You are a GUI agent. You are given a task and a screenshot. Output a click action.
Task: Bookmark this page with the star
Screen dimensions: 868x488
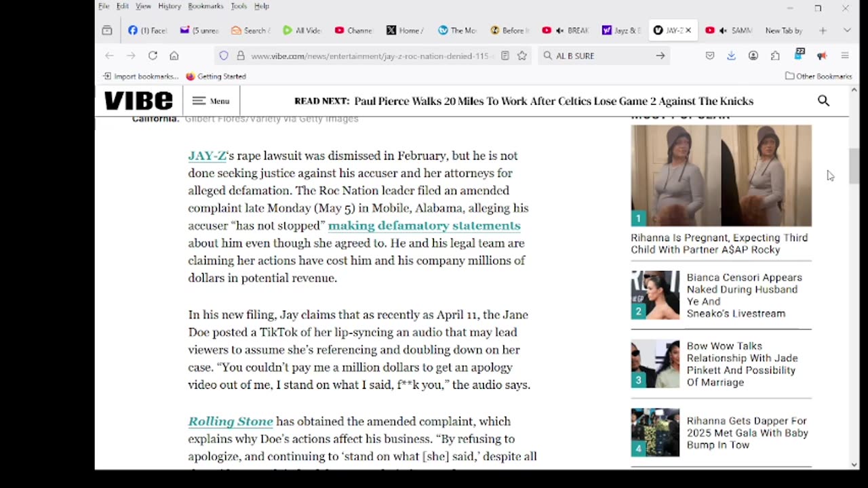pyautogui.click(x=521, y=56)
